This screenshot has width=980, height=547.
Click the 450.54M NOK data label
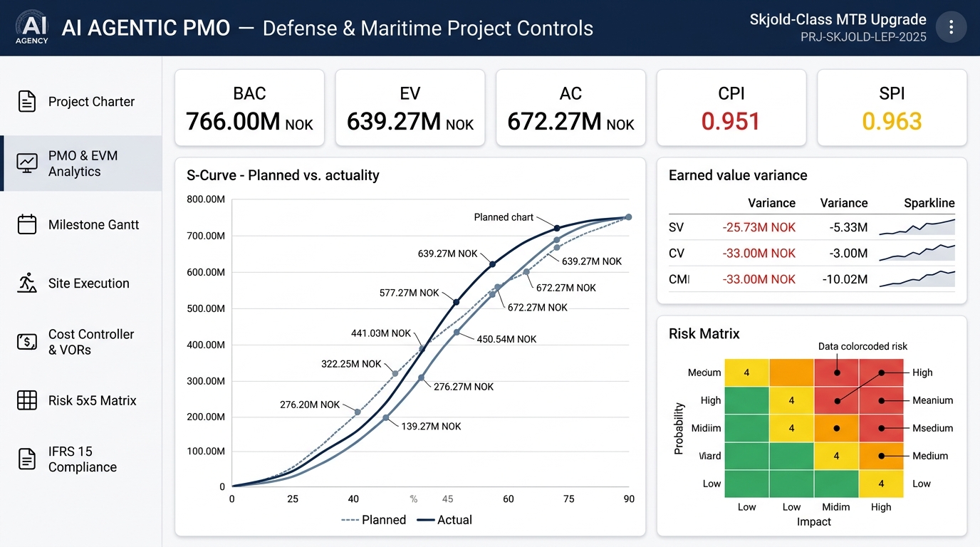(506, 339)
